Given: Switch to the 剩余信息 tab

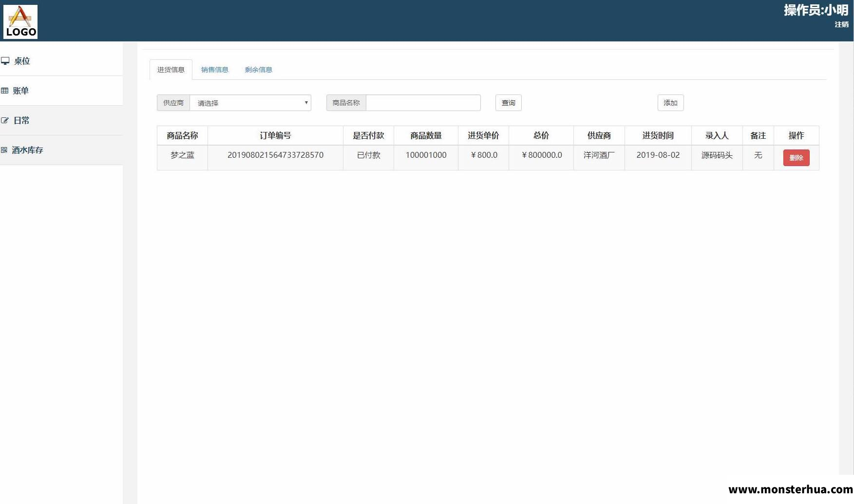Looking at the screenshot, I should 259,70.
